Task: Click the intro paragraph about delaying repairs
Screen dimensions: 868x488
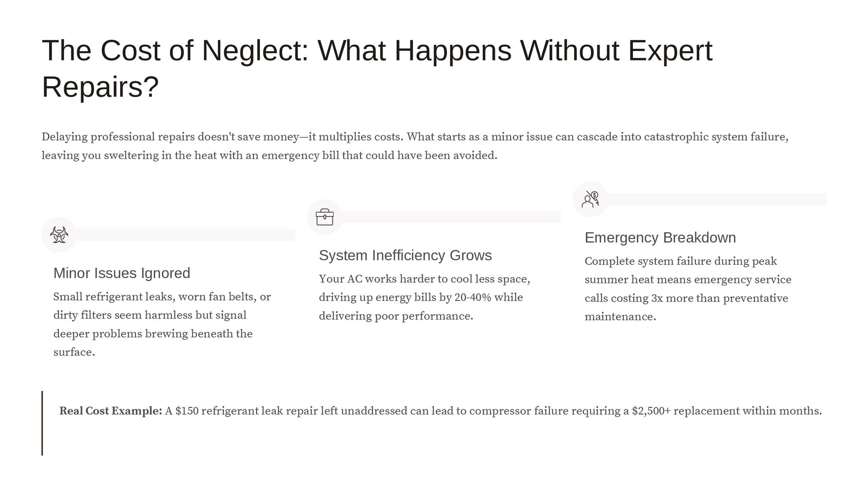Action: tap(415, 146)
